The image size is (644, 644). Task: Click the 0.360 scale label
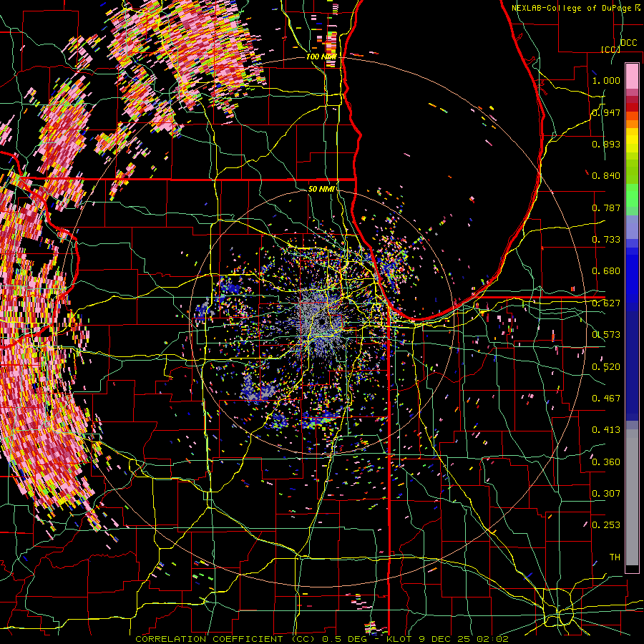tap(606, 462)
